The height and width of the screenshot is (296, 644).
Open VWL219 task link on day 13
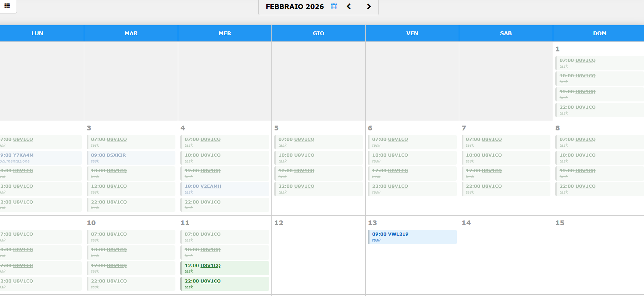[398, 234]
